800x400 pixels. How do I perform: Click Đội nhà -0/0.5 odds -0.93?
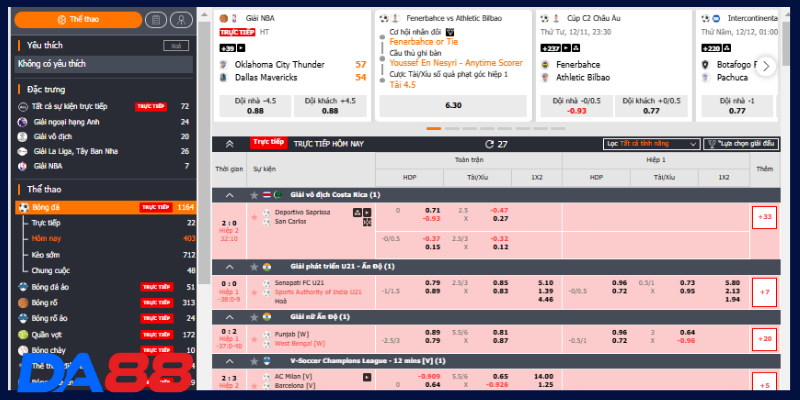577,106
